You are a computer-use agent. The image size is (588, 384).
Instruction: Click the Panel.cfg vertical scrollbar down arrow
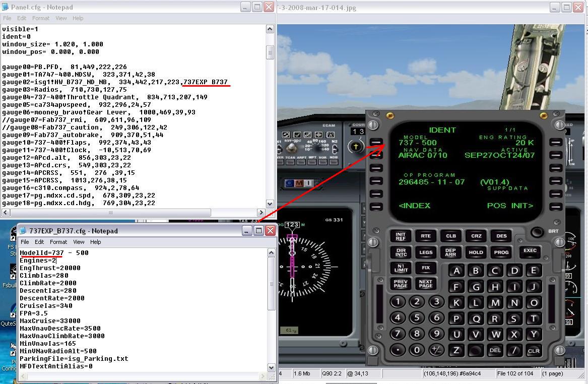(x=270, y=204)
